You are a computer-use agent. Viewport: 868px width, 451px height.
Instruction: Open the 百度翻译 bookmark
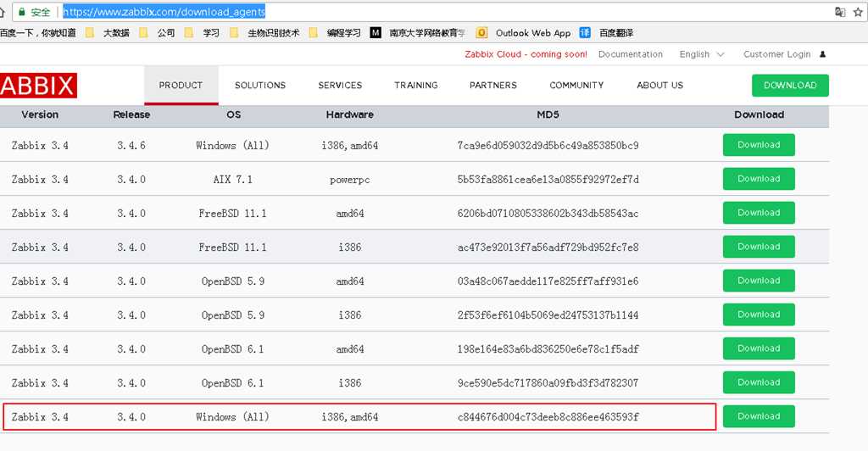[607, 33]
